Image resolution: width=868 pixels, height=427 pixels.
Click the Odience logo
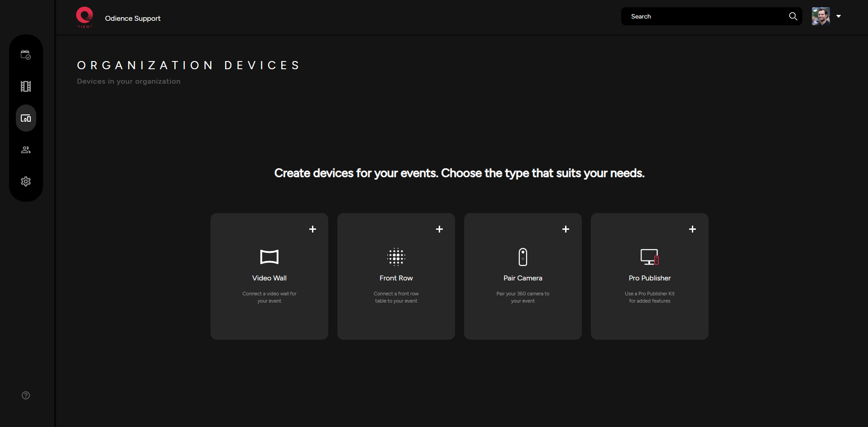coord(85,17)
